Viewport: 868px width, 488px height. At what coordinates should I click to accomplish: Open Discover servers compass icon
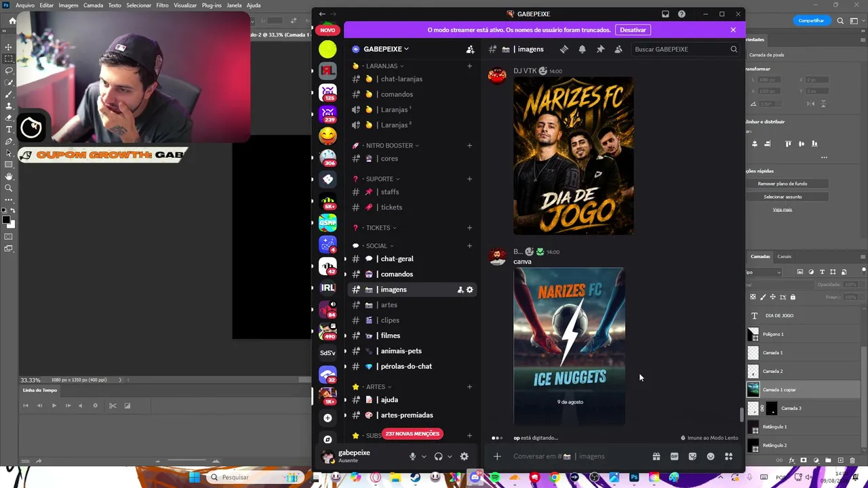pyautogui.click(x=328, y=439)
